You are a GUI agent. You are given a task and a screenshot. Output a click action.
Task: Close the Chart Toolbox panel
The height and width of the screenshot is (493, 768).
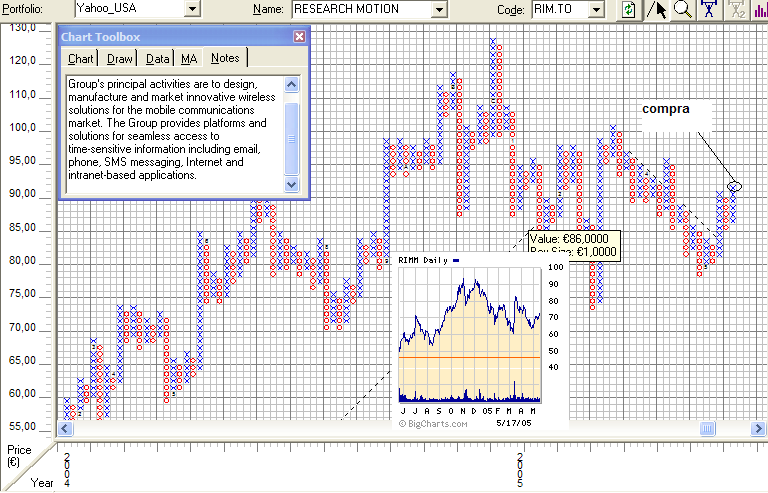pos(299,37)
